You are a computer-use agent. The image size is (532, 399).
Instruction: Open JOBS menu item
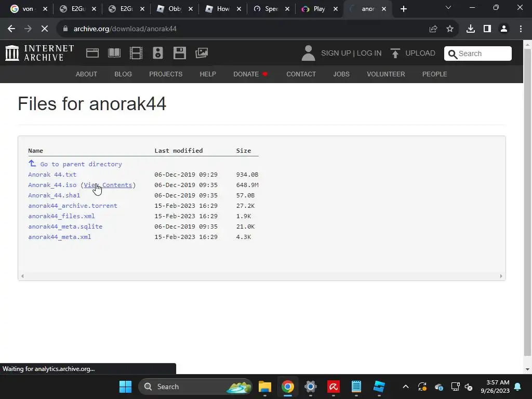[341, 74]
